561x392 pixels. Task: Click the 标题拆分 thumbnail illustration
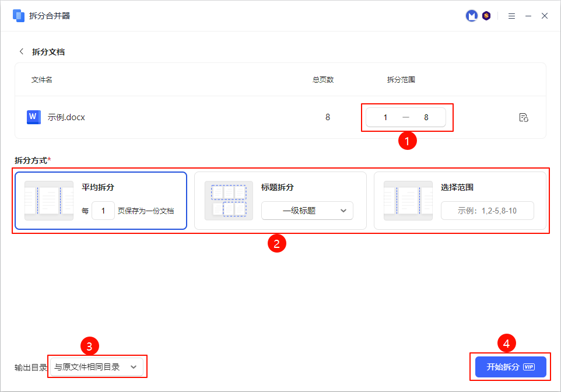tap(229, 201)
